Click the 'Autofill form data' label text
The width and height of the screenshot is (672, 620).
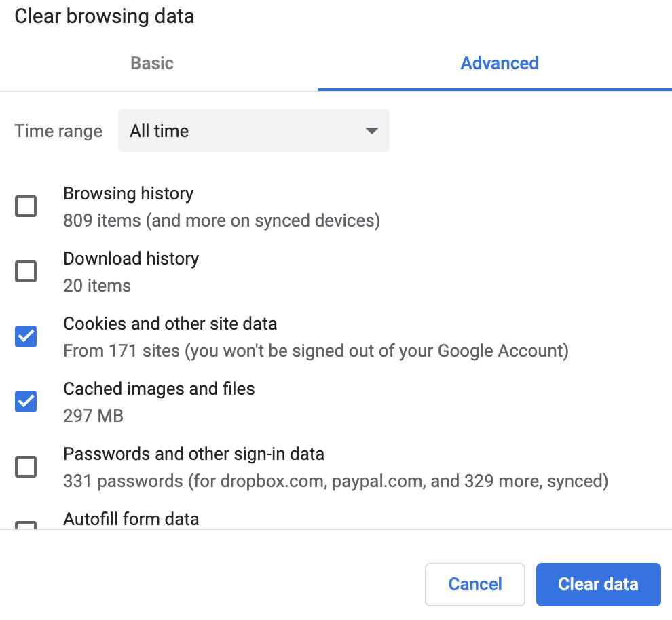[131, 519]
